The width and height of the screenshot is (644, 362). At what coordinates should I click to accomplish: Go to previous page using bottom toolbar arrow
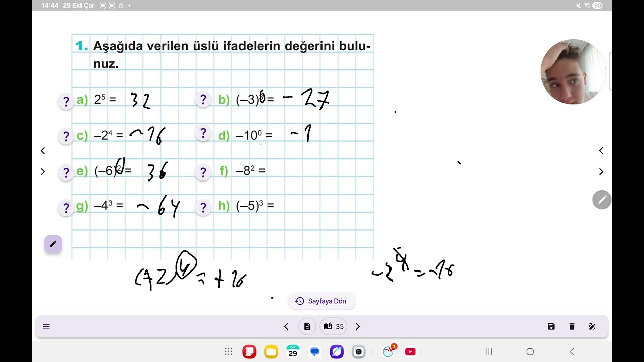286,327
